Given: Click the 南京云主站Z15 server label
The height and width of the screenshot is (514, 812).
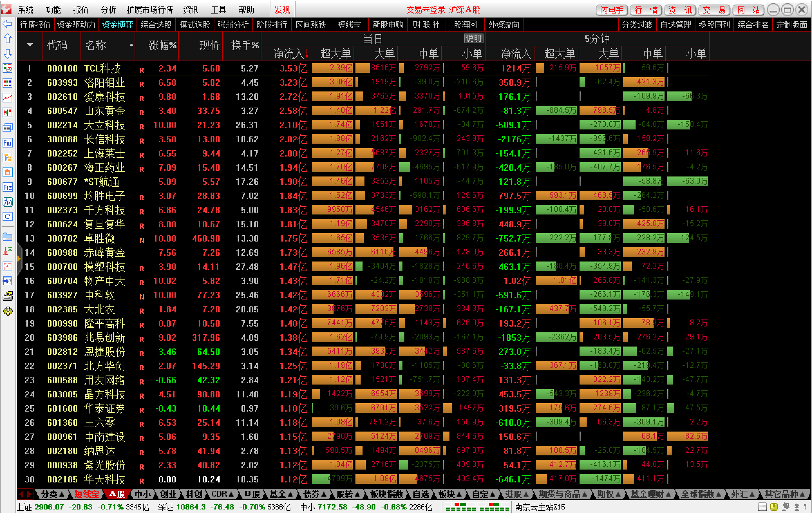Looking at the screenshot, I should (x=540, y=507).
